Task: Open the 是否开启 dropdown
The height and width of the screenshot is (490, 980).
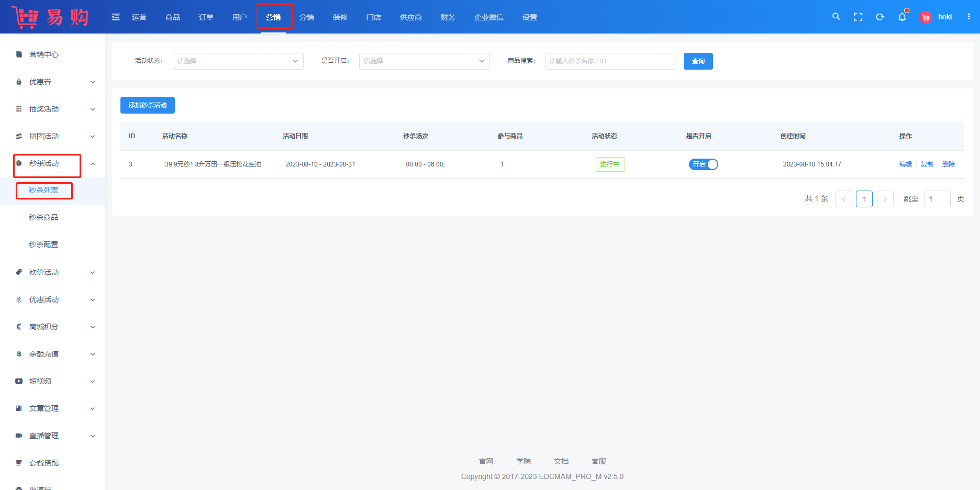Action: (x=424, y=61)
